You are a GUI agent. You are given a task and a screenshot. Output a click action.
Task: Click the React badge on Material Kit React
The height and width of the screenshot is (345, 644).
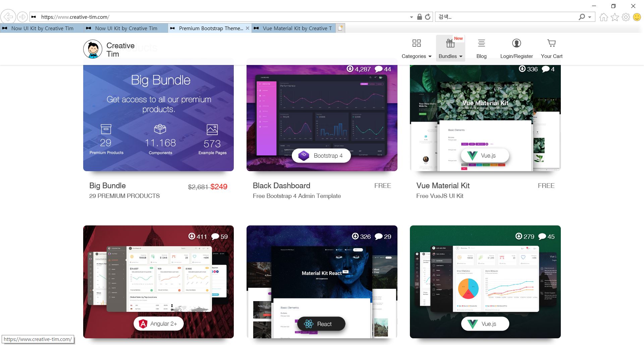pyautogui.click(x=321, y=324)
